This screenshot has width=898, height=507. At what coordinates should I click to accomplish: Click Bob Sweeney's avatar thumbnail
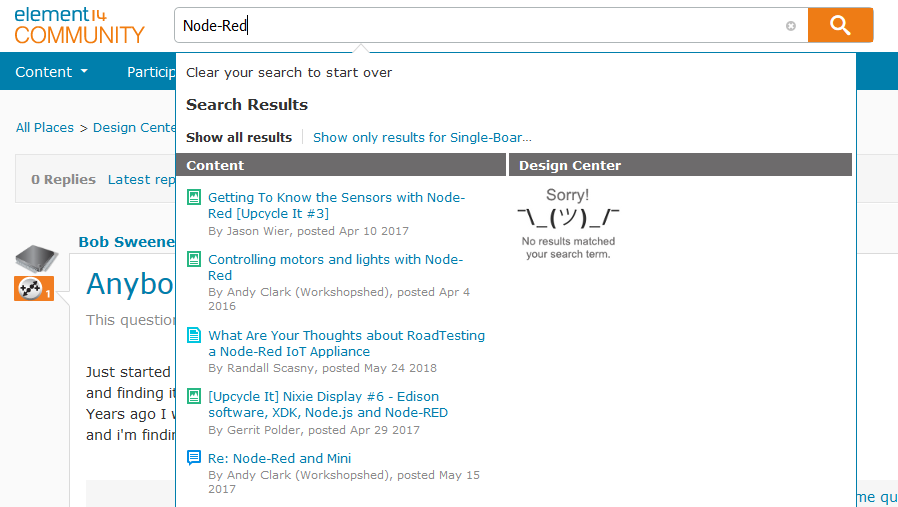click(36, 258)
